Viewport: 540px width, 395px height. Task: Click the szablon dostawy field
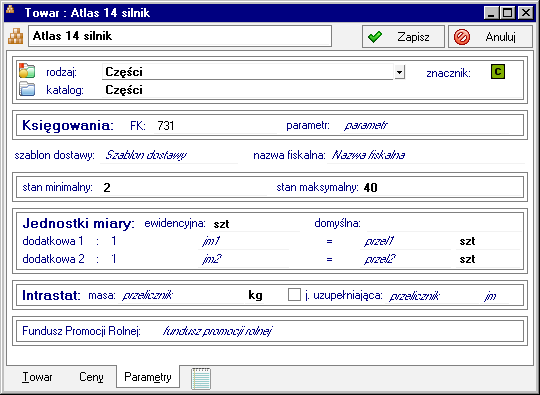point(169,155)
